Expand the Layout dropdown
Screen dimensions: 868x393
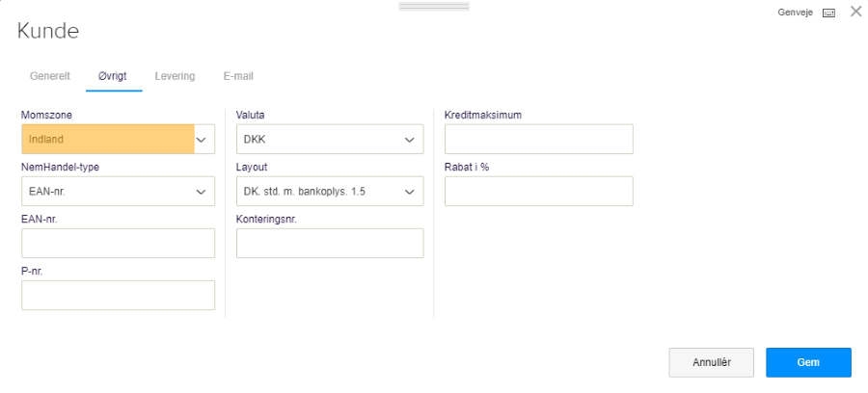point(329,192)
